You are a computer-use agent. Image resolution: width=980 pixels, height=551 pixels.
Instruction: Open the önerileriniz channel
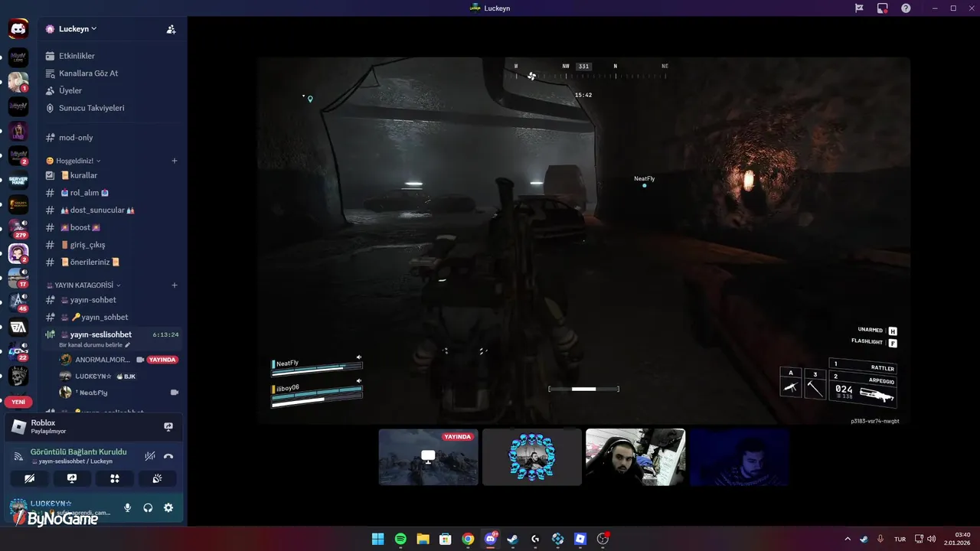point(113,262)
